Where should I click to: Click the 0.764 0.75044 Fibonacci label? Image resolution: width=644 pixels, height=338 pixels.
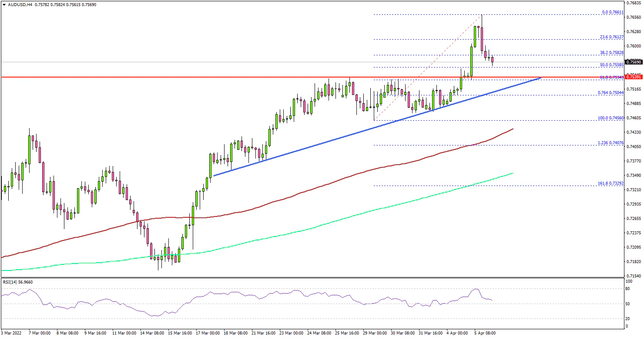click(610, 93)
